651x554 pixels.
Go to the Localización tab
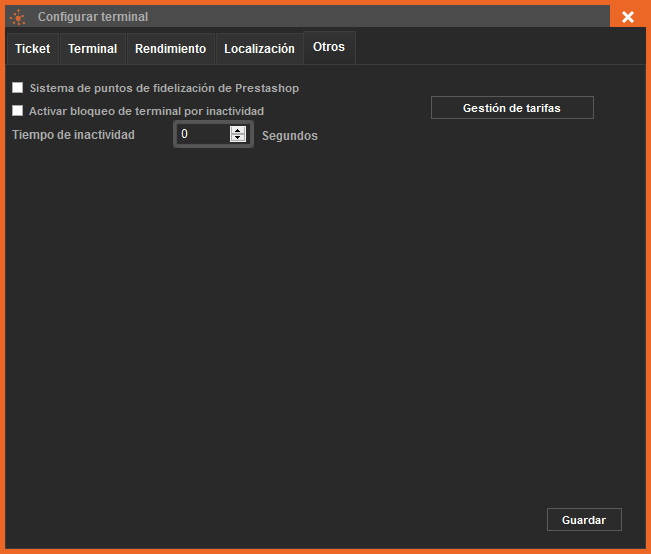tap(259, 49)
